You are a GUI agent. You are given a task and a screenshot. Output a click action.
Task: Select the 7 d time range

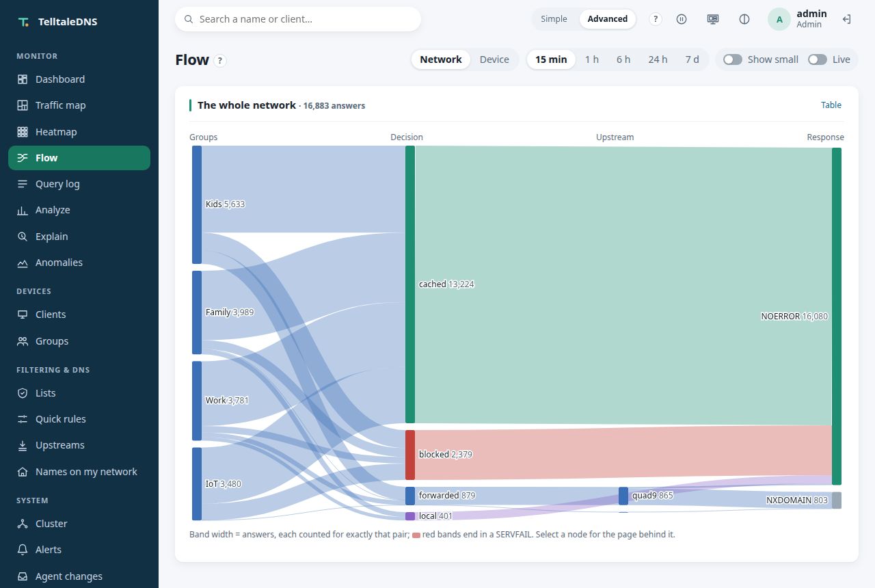pyautogui.click(x=692, y=59)
